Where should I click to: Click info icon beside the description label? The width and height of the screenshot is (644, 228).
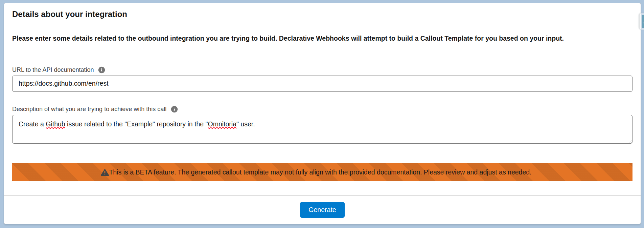pyautogui.click(x=174, y=109)
